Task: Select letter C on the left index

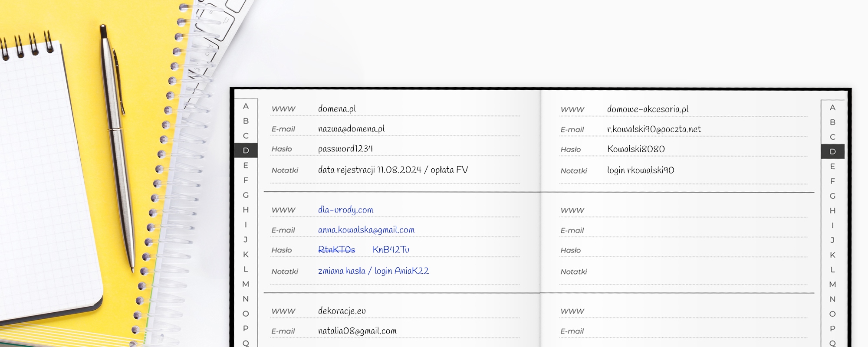Action: [246, 136]
